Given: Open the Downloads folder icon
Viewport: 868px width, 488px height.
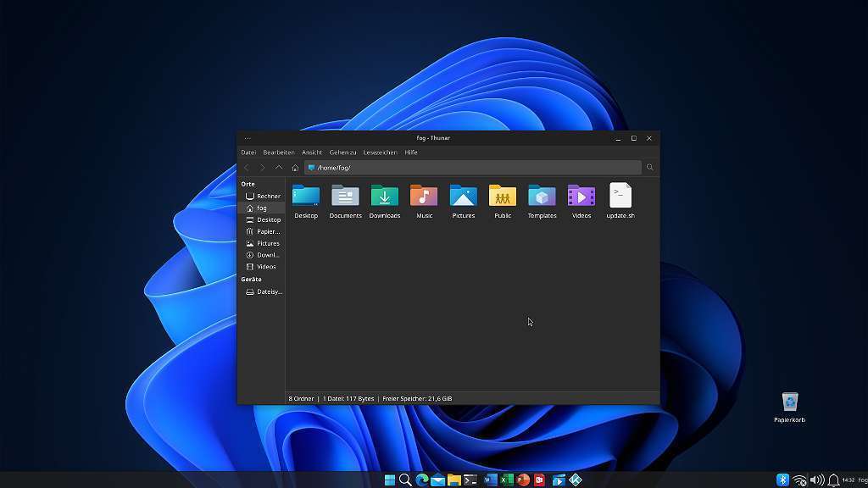Looking at the screenshot, I should coord(384,197).
